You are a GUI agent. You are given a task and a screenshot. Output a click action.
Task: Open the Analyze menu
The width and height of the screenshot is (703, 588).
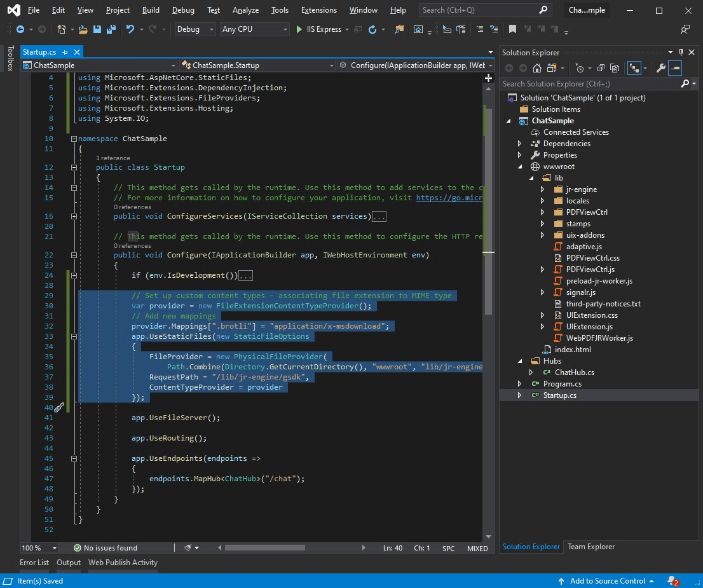click(x=245, y=10)
